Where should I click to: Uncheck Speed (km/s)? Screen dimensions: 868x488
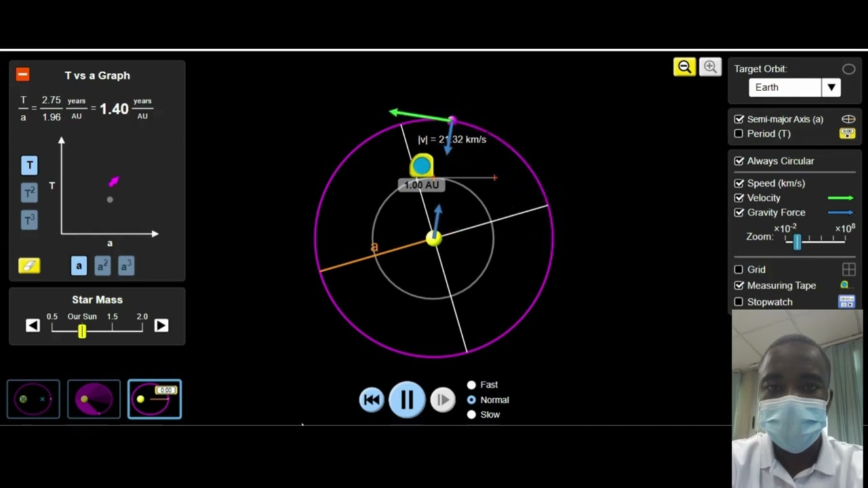point(739,184)
